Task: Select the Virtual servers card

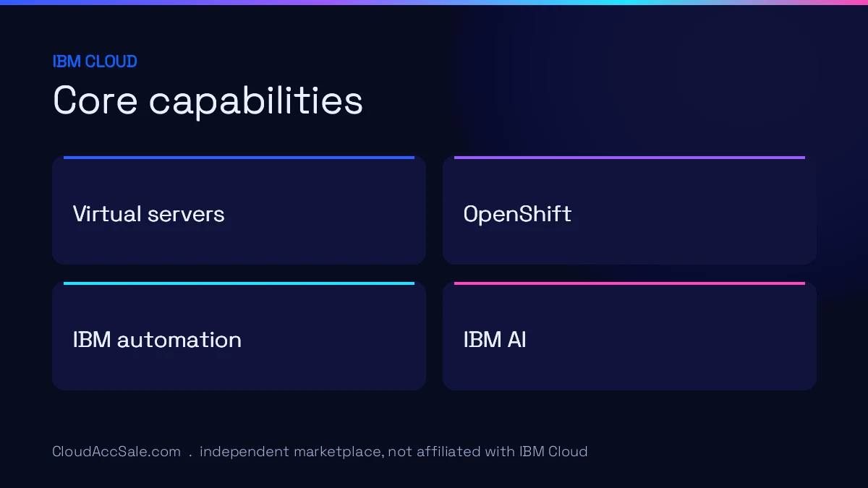Action: 239,210
